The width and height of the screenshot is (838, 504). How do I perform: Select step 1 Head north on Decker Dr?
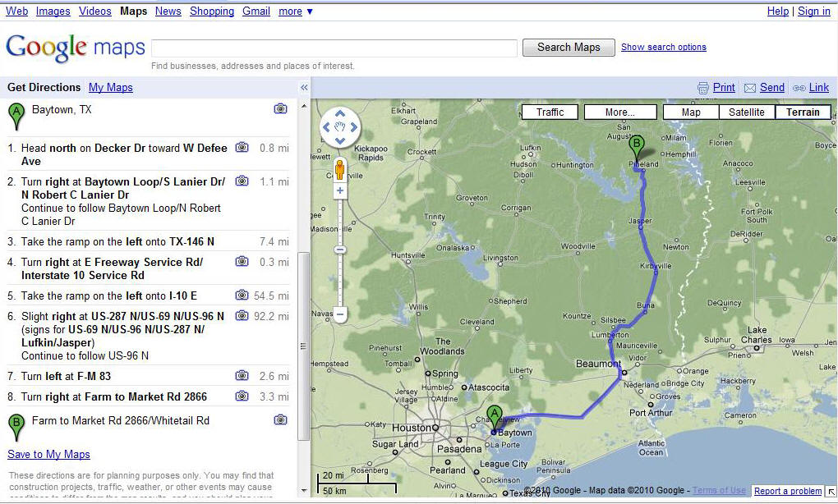click(x=148, y=154)
